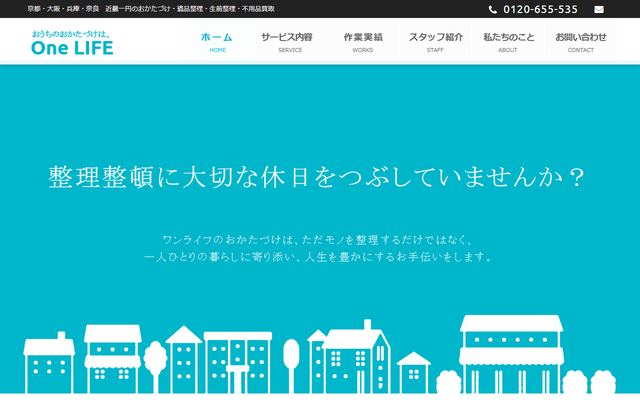The image size is (640, 400).
Task: Go to 作業実績 WORKS page
Action: point(363,42)
